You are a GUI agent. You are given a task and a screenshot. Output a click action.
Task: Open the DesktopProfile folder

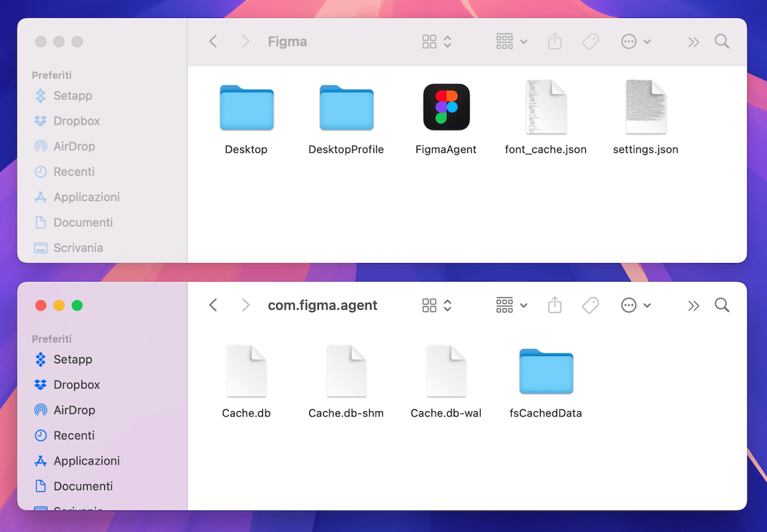346,108
